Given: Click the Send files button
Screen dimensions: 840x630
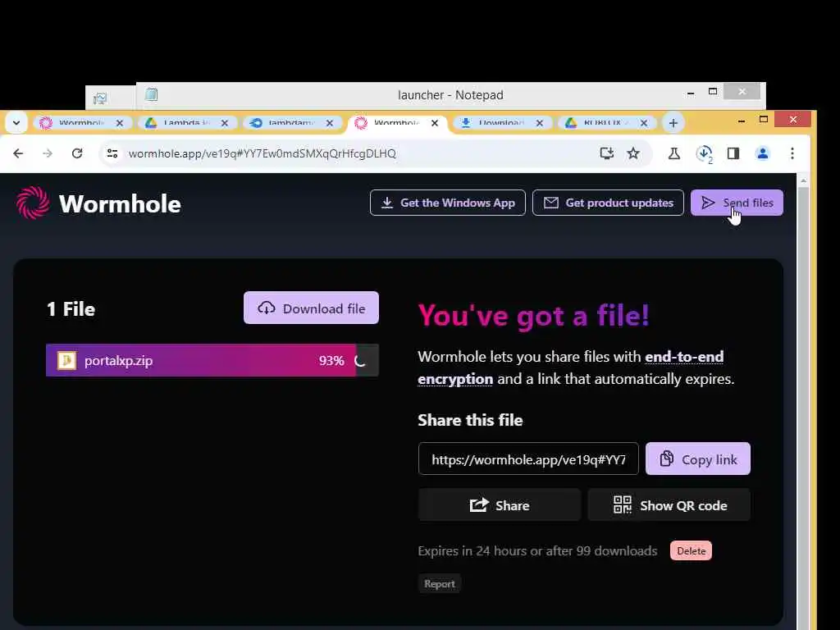Looking at the screenshot, I should tap(737, 203).
